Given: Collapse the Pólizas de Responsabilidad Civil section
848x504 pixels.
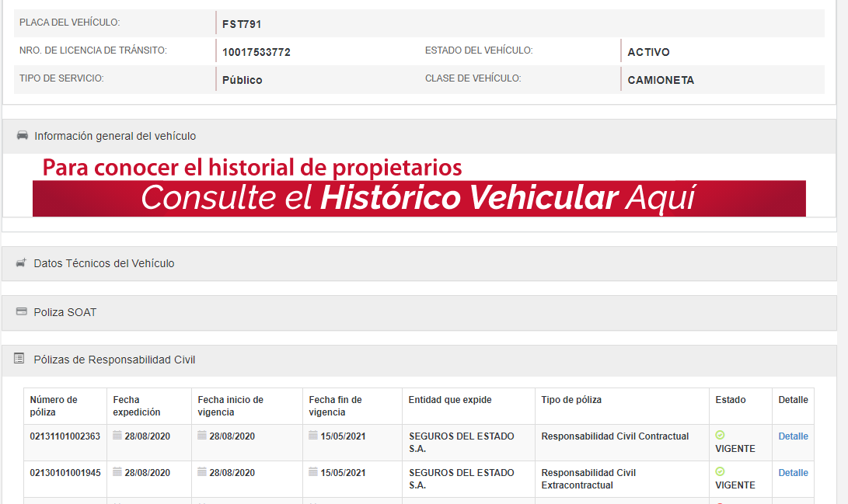Looking at the screenshot, I should coord(114,360).
